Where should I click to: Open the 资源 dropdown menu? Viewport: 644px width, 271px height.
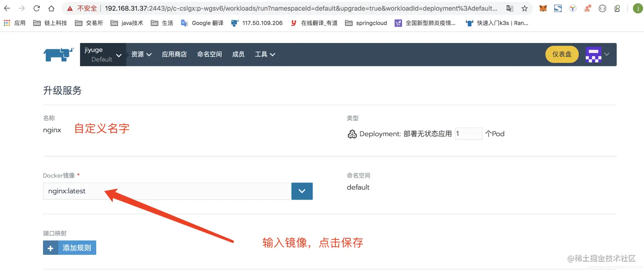click(141, 54)
